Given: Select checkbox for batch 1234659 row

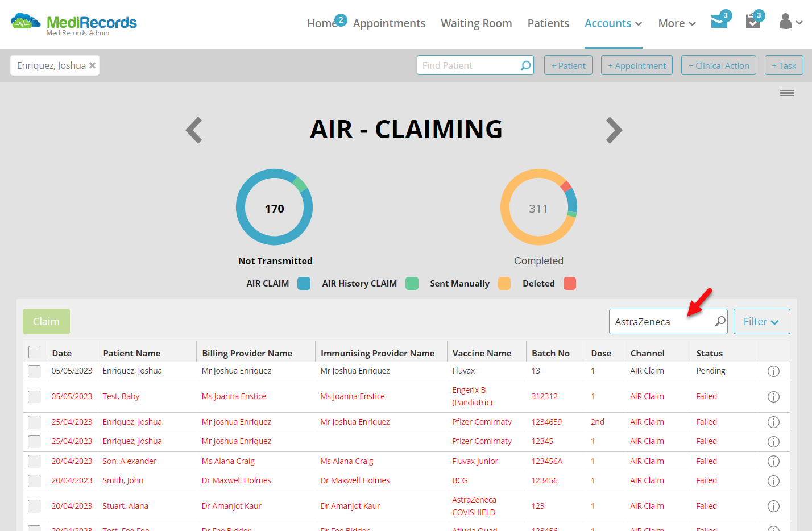Looking at the screenshot, I should tap(35, 422).
